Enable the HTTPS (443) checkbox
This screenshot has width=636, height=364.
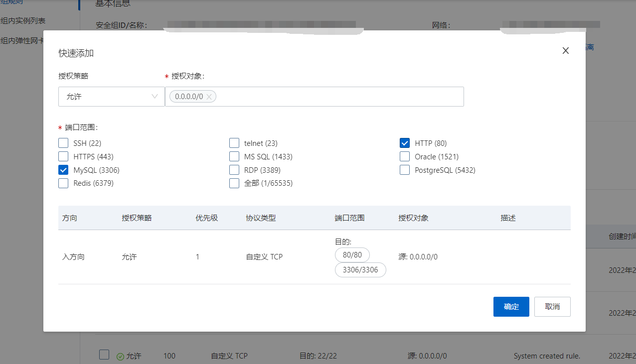[x=63, y=156]
